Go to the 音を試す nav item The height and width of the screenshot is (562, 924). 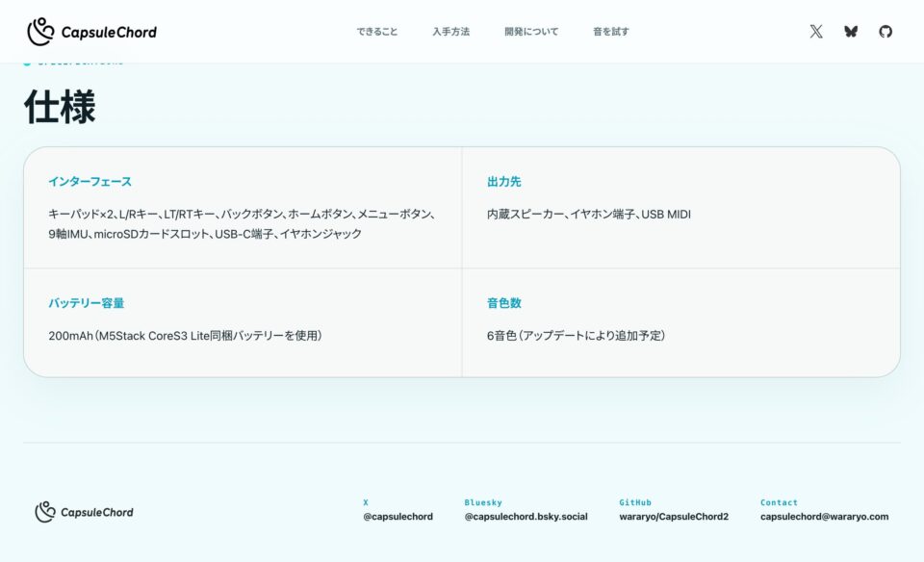click(611, 31)
